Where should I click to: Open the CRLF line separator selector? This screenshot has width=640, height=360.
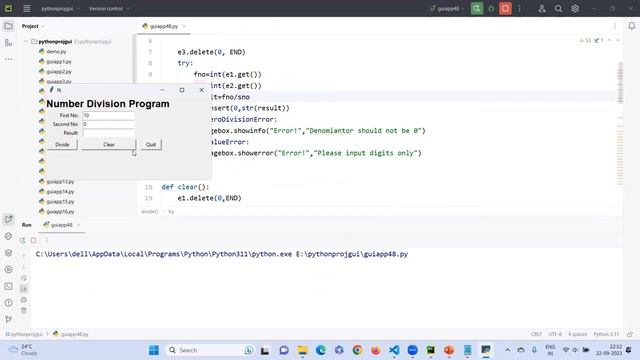536,334
